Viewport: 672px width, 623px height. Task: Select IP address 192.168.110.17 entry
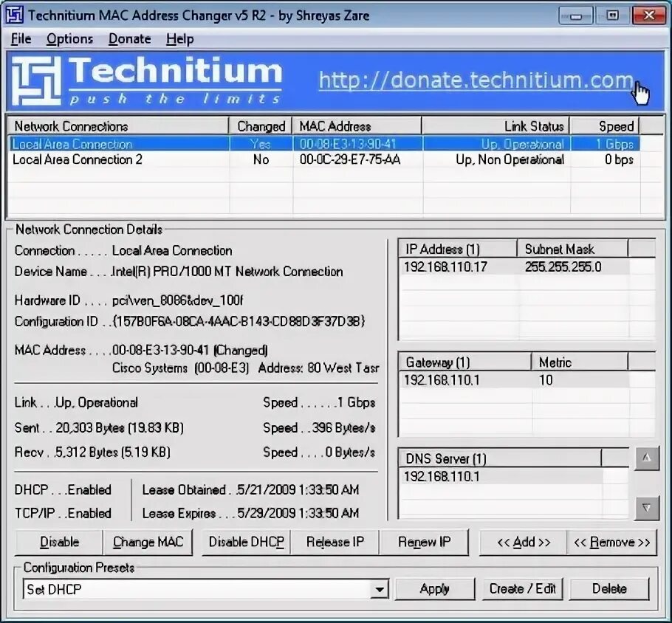[445, 267]
